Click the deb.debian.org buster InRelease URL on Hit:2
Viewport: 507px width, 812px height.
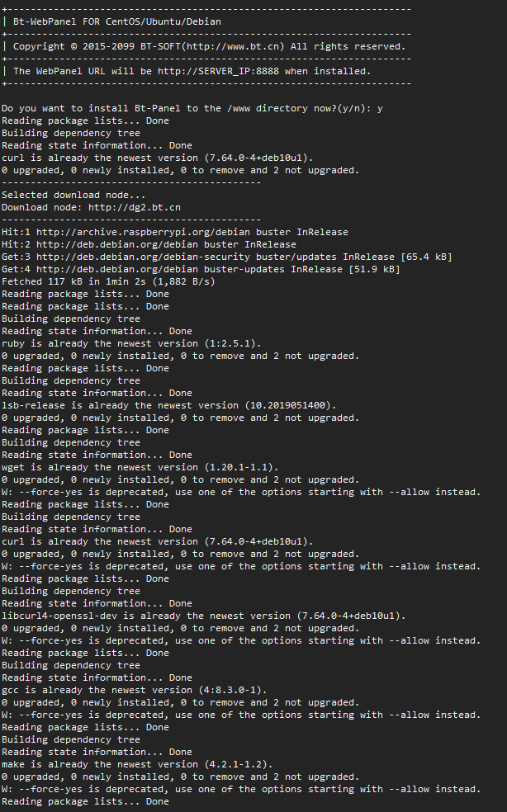(x=117, y=245)
